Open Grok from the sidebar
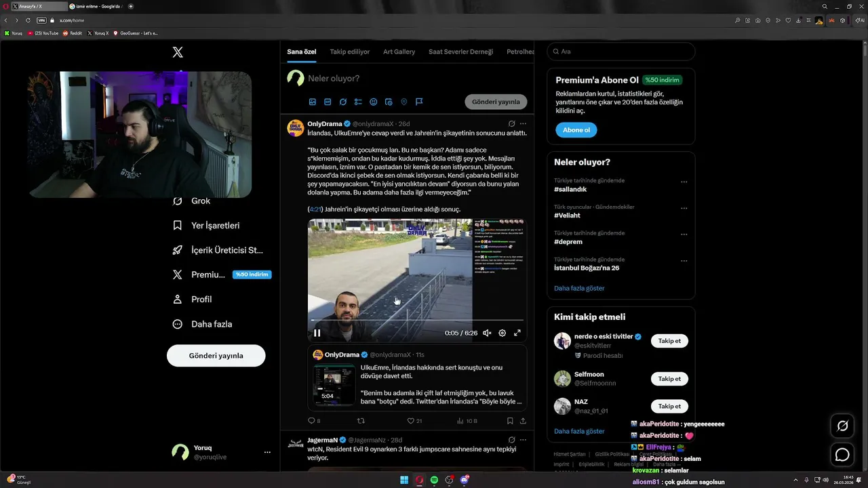This screenshot has height=488, width=868. click(192, 201)
